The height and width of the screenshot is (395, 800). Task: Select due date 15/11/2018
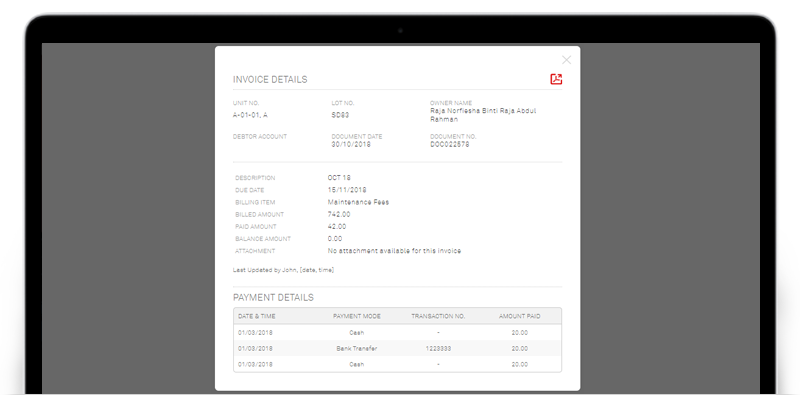tap(347, 190)
